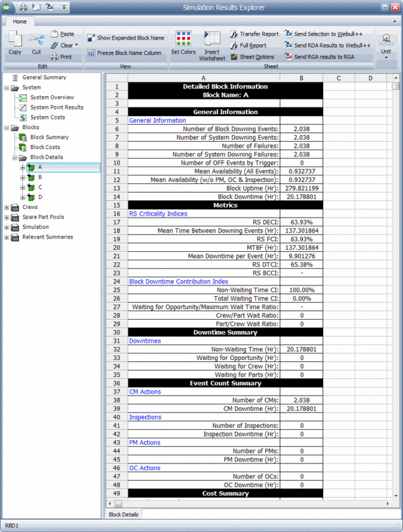Open the Clear dropdown arrow
Image resolution: width=403 pixels, height=532 pixels.
(77, 46)
